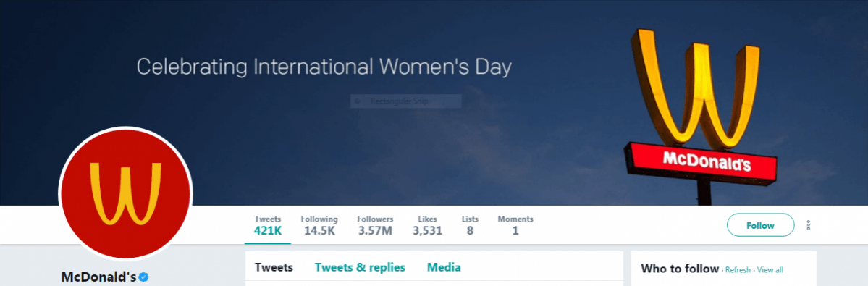Open the header banner with flipped arches sign
The image size is (868, 286).
click(434, 102)
